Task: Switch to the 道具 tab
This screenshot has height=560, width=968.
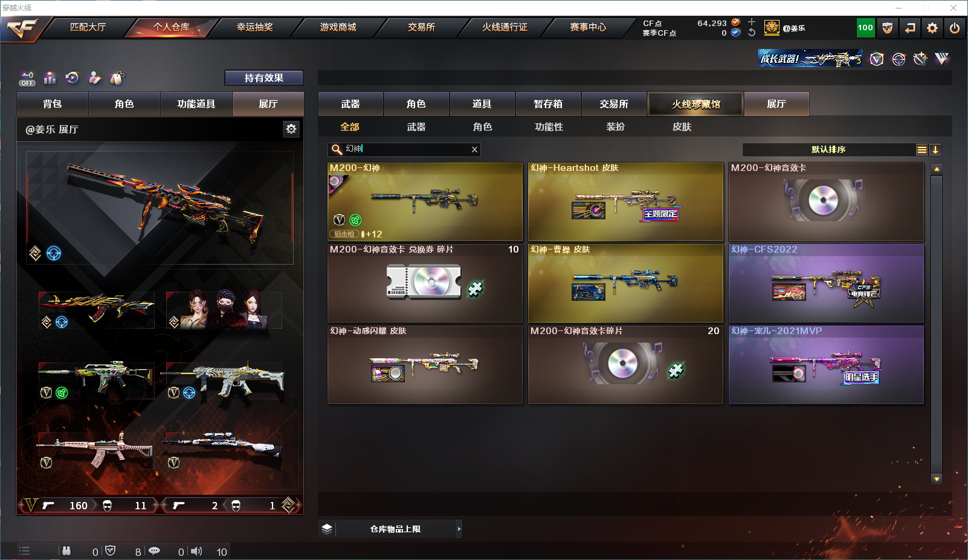Action: coord(482,104)
